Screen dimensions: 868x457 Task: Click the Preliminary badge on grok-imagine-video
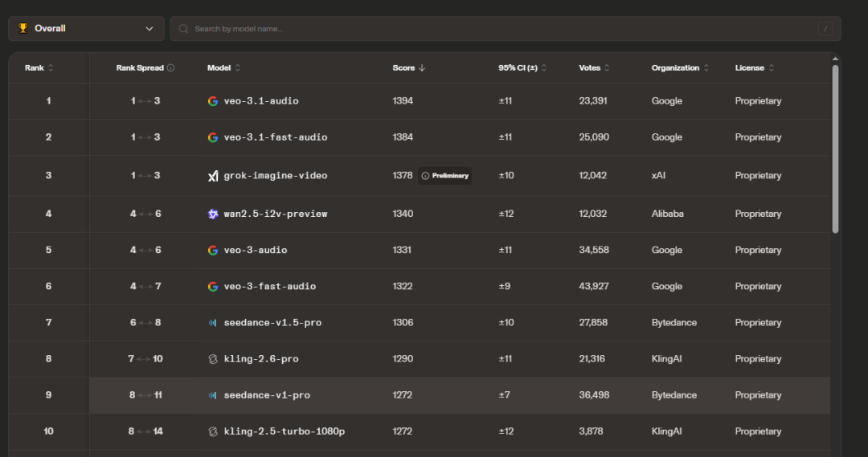coord(444,176)
